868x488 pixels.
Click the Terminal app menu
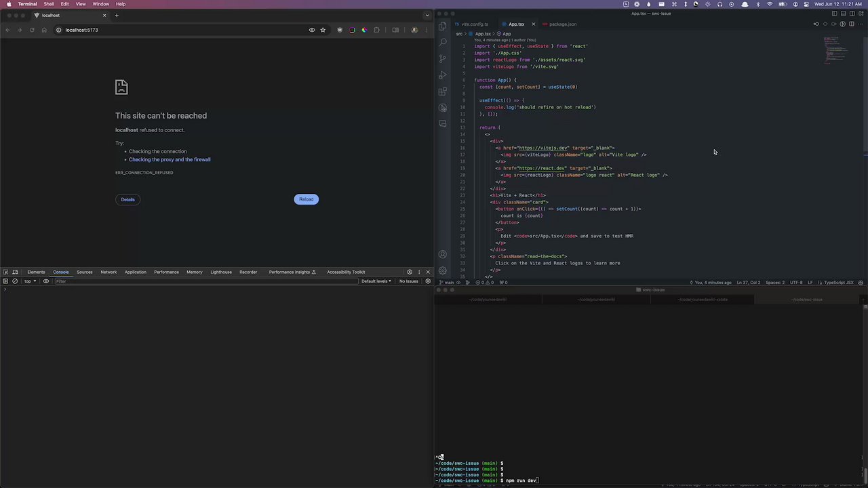tap(28, 4)
